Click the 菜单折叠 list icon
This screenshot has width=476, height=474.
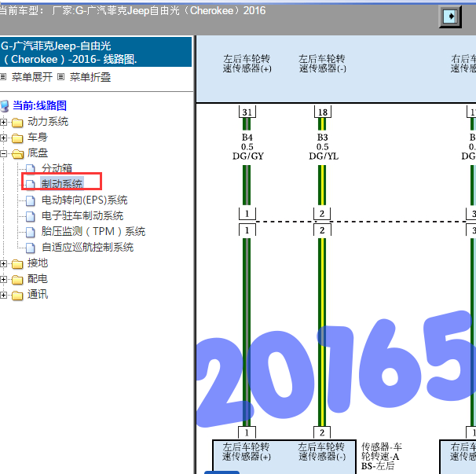pyautogui.click(x=61, y=77)
